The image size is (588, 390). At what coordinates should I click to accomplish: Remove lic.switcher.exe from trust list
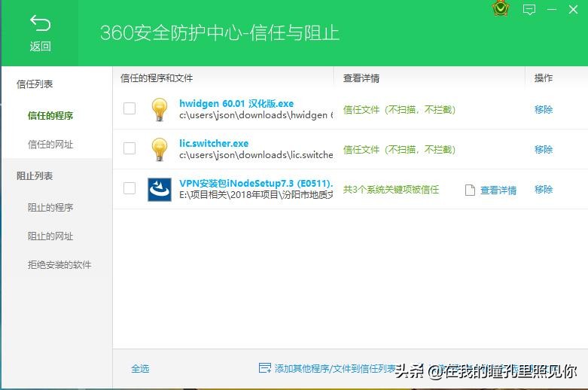coord(544,149)
